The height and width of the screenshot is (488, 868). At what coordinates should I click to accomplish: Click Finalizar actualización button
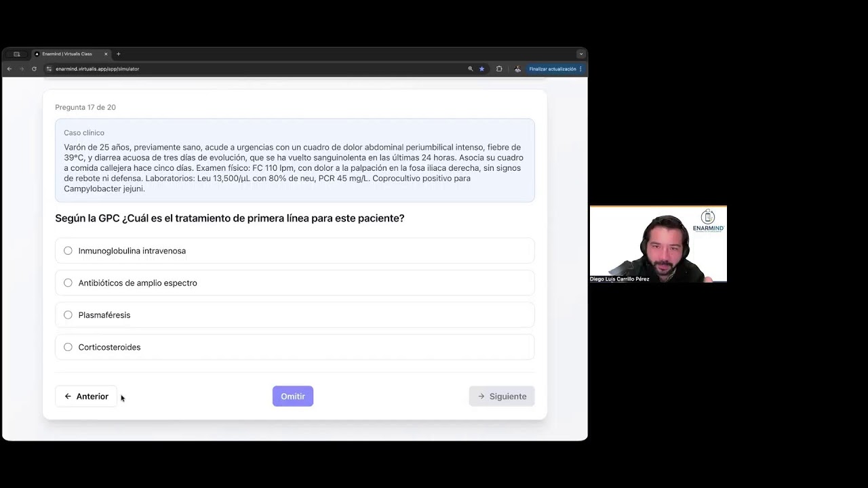(552, 68)
